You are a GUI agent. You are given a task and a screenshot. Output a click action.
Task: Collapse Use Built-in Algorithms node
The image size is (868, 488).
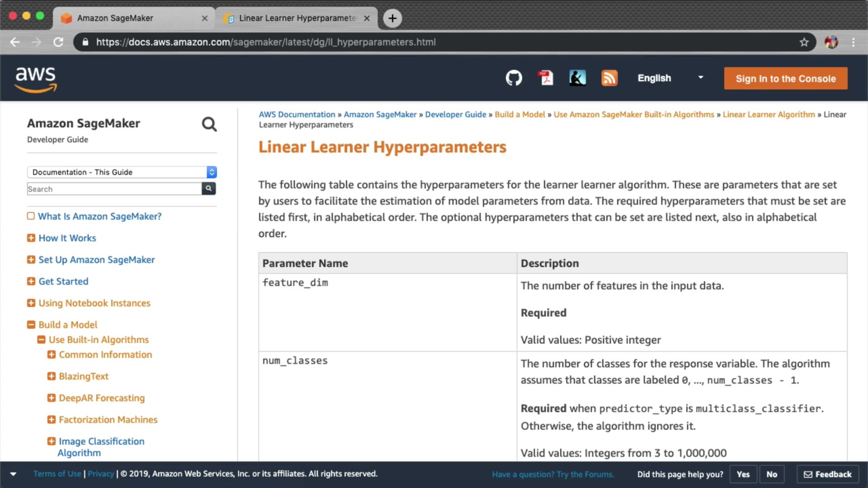click(x=41, y=340)
